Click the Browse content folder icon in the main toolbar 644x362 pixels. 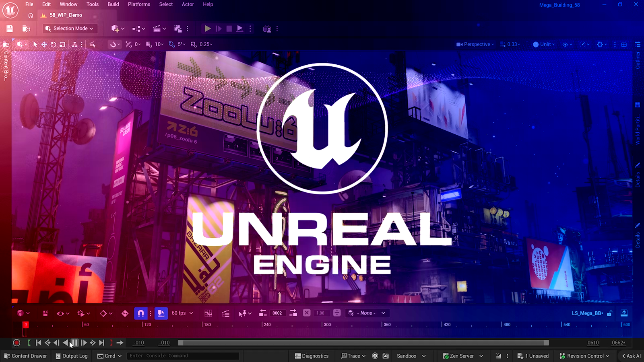click(x=26, y=29)
